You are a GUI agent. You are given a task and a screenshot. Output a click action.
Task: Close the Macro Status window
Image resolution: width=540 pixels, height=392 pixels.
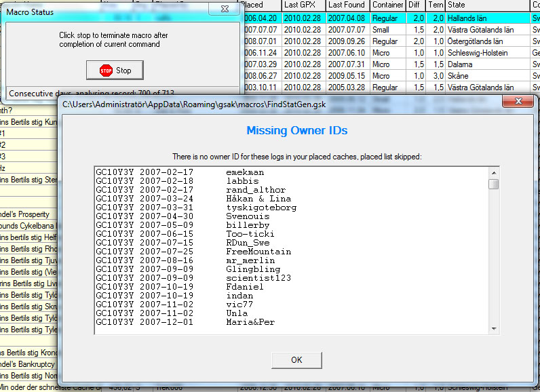tap(223, 10)
